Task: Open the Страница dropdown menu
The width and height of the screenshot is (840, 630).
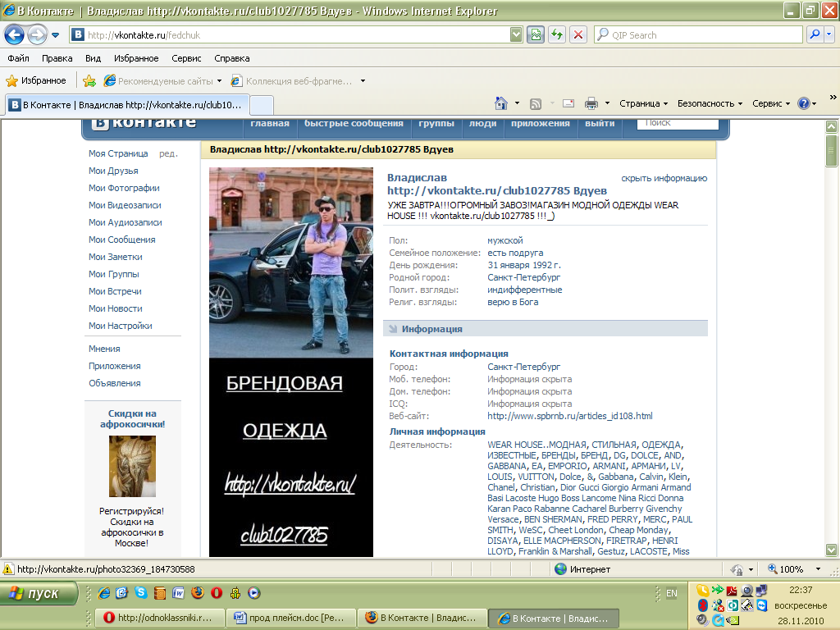Action: click(643, 103)
